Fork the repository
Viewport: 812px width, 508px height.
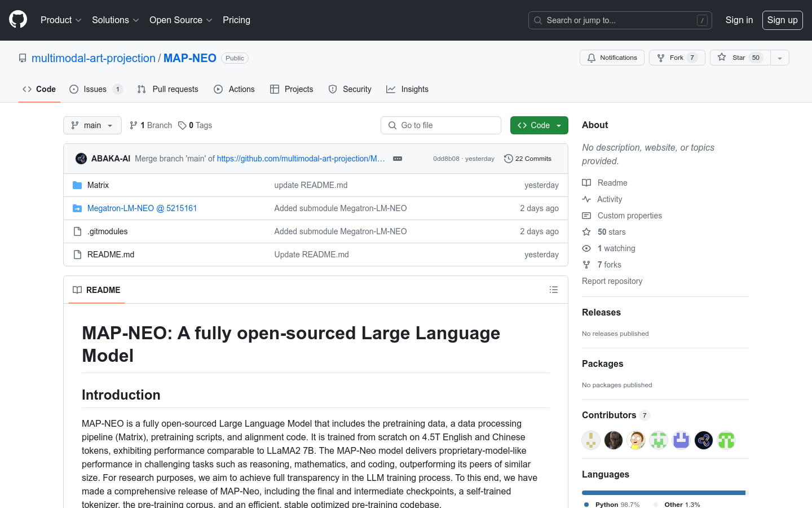pos(677,58)
